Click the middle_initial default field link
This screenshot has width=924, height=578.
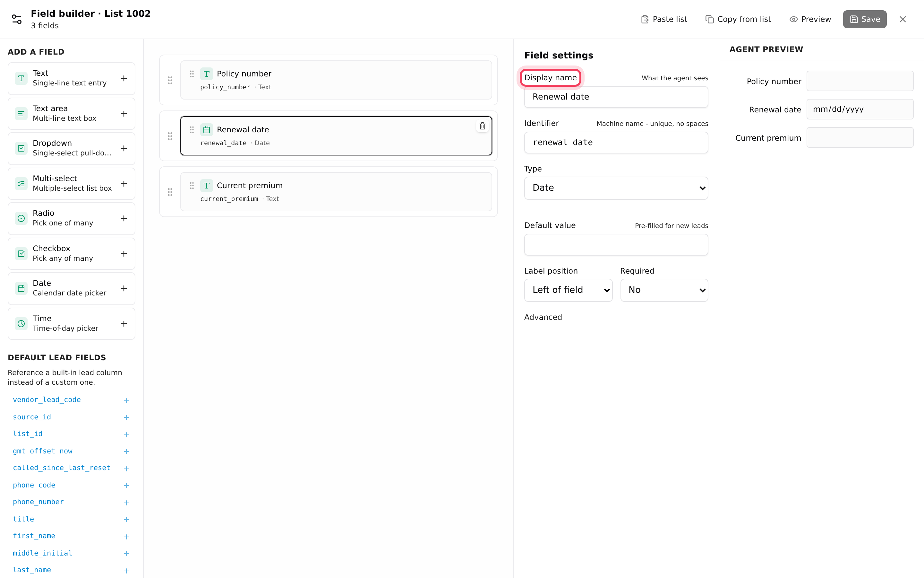[x=42, y=553]
